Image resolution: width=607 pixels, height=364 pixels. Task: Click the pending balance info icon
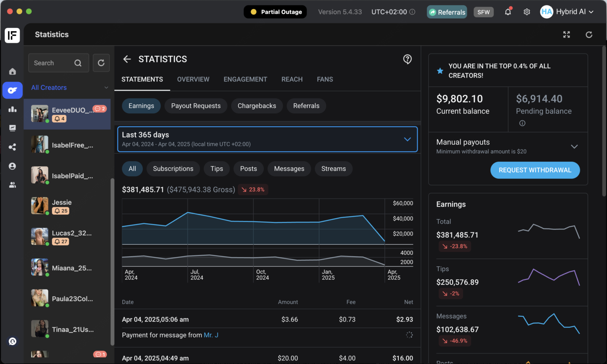[522, 123]
